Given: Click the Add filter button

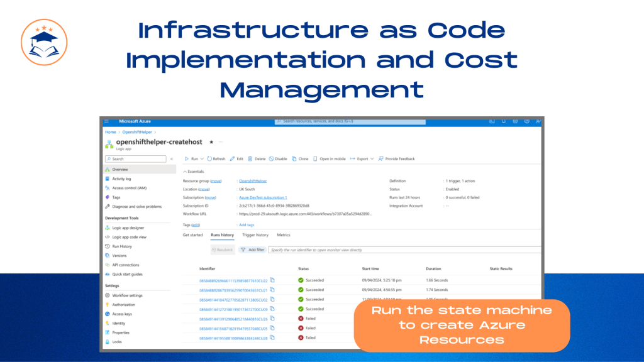Looking at the screenshot, I should click(x=253, y=250).
